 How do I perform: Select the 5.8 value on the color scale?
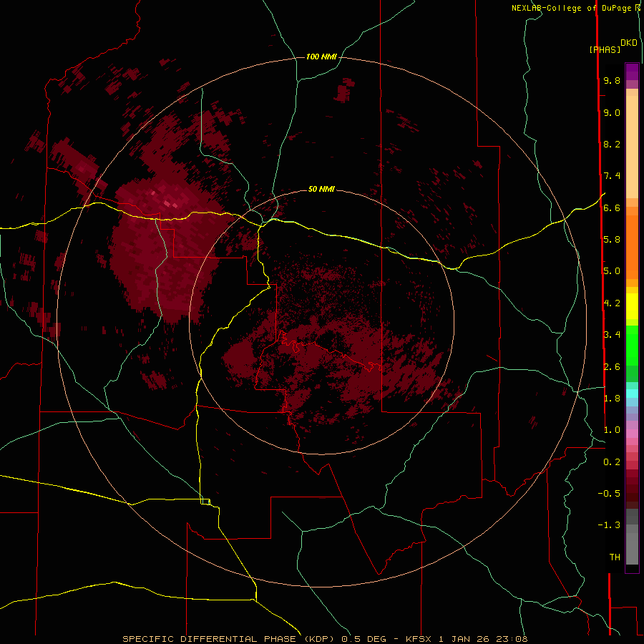[612, 240]
